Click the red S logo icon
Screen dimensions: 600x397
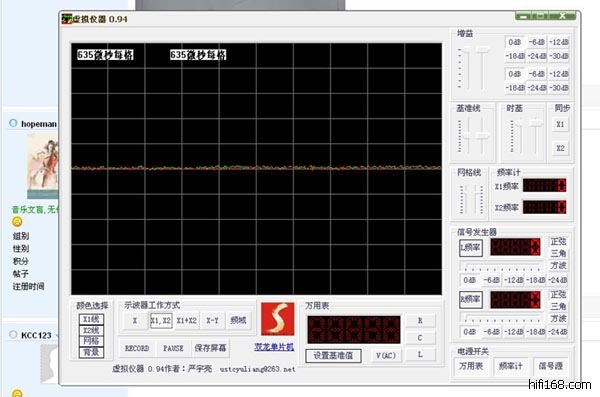point(277,319)
